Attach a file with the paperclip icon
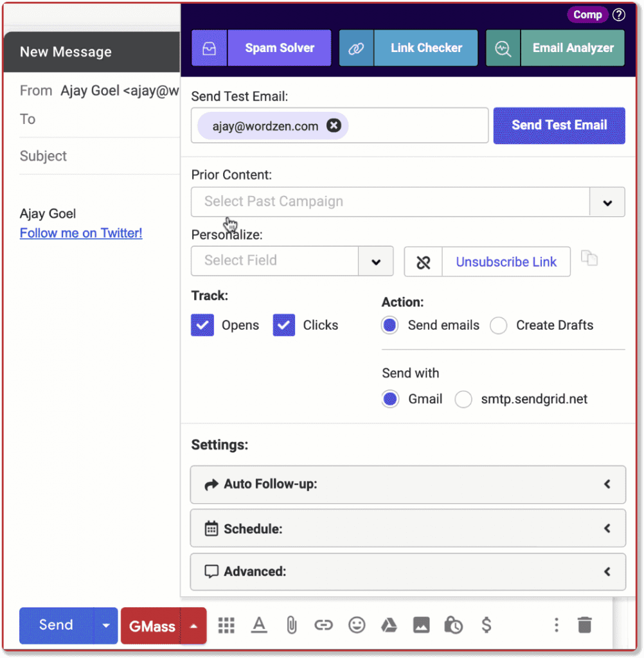 pos(291,625)
